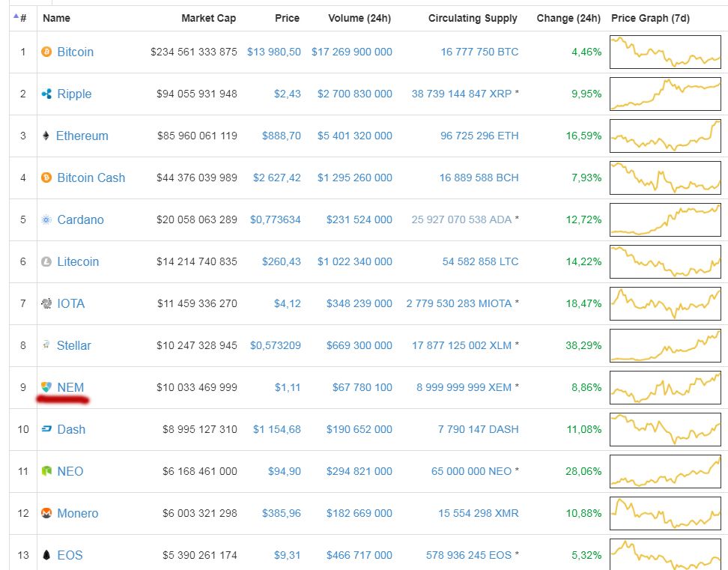The height and width of the screenshot is (570, 728).
Task: View NEO 7-day price graph
Action: coord(665,471)
